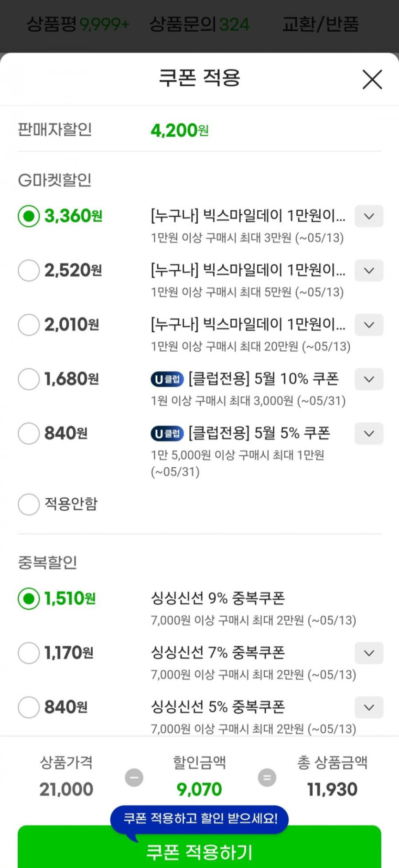
Task: Expand 싱싱신선 5% 중복쿠폰 details
Action: point(368,707)
